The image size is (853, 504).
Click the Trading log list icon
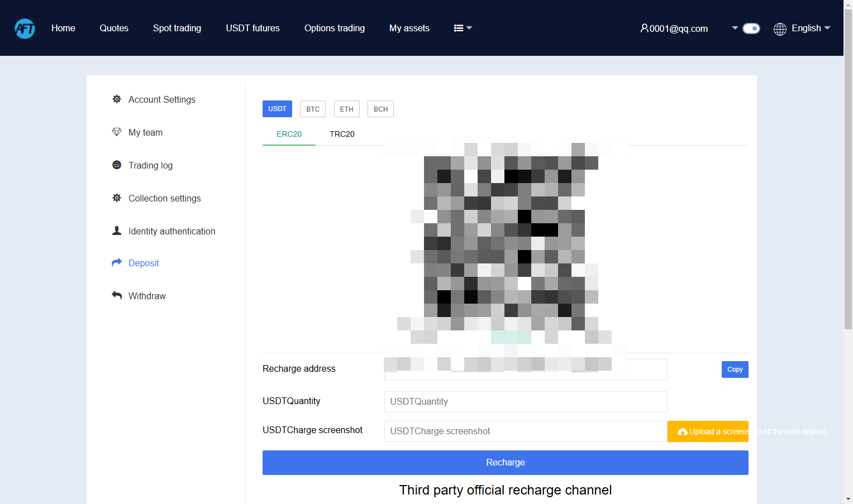tap(117, 165)
